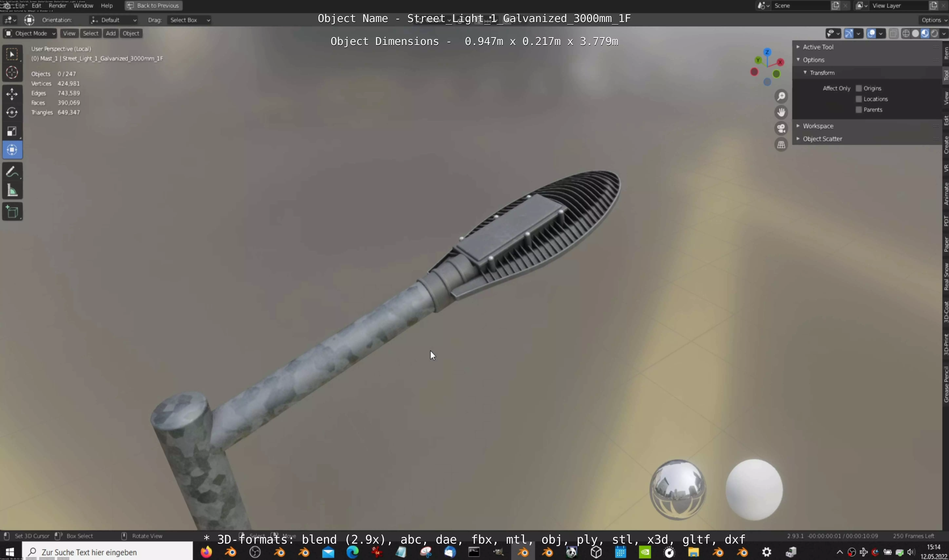Choose the Rotate tool
This screenshot has height=560, width=949.
[x=12, y=112]
